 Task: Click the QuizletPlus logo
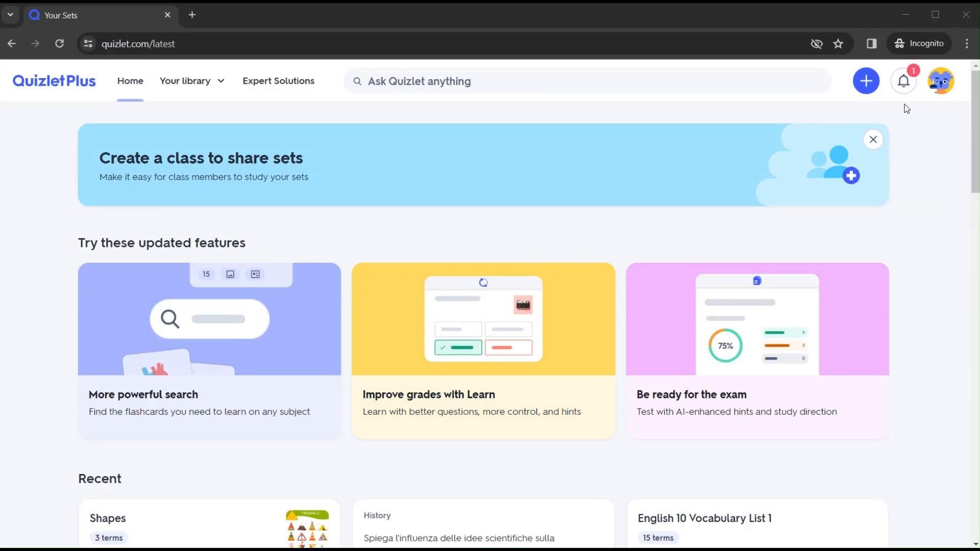point(54,81)
